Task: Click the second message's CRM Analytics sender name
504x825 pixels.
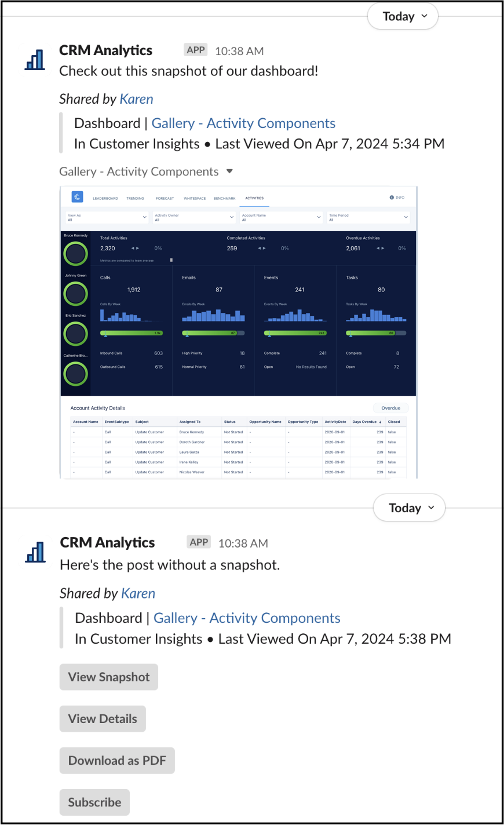Action: click(x=108, y=543)
